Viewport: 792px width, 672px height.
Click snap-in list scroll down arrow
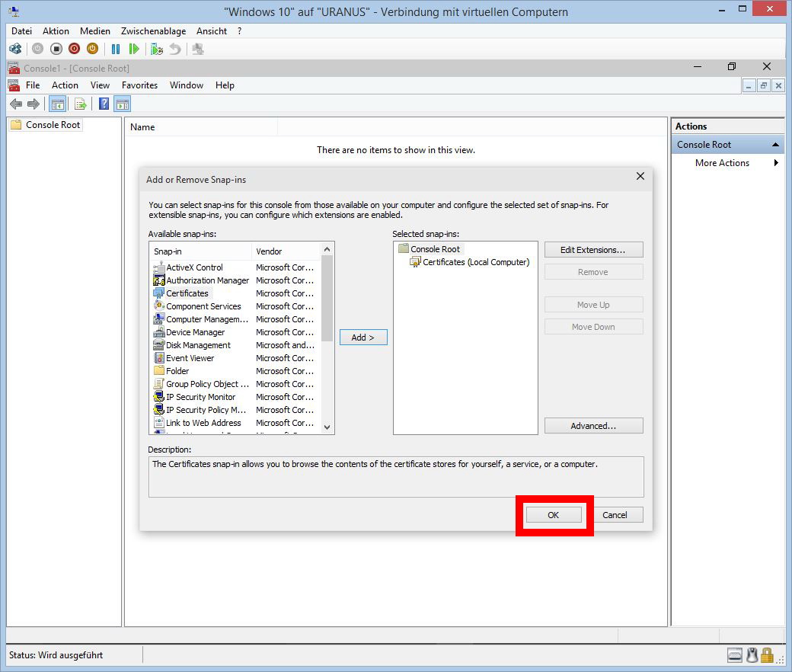[327, 427]
